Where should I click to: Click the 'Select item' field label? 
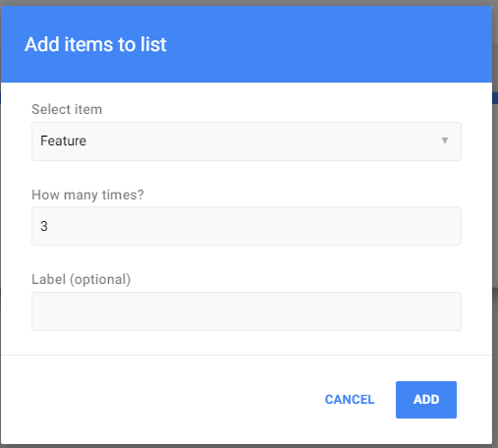[x=67, y=109]
